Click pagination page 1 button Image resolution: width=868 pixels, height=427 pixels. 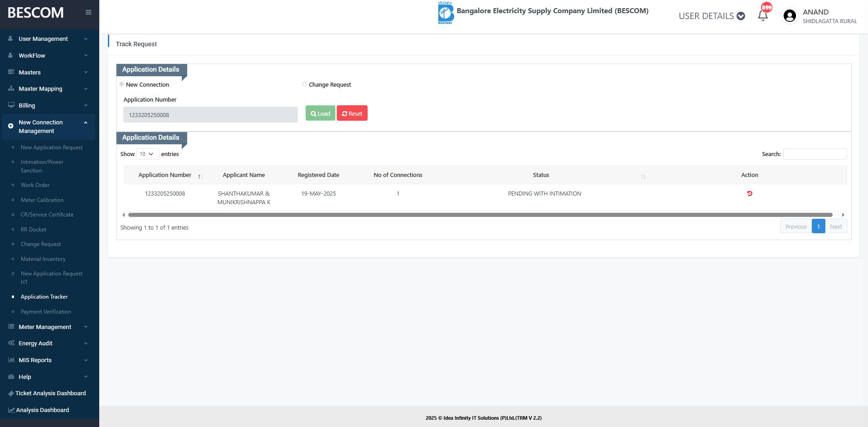click(x=819, y=227)
